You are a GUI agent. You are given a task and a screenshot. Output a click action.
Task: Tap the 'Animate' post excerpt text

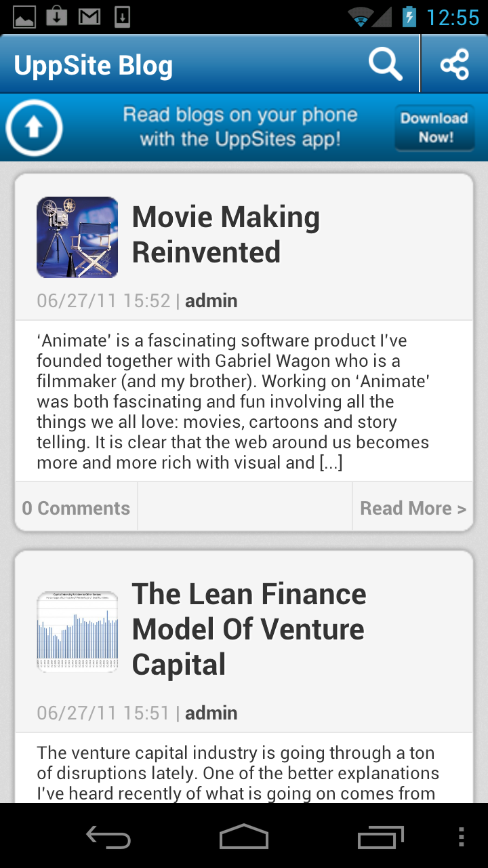click(233, 401)
